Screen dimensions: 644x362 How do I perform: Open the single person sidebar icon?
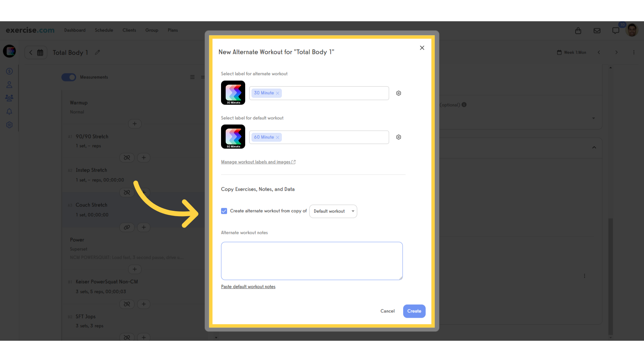coord(9,85)
